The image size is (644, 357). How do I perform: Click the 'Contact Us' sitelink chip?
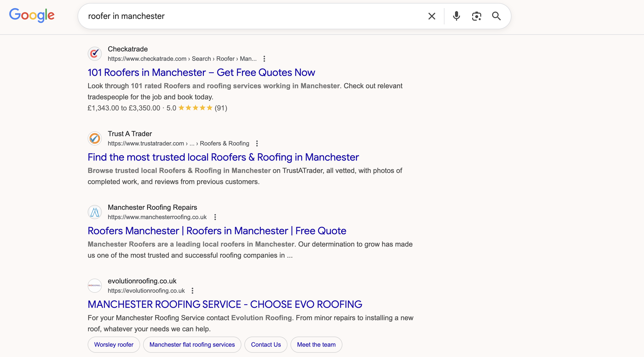266,345
